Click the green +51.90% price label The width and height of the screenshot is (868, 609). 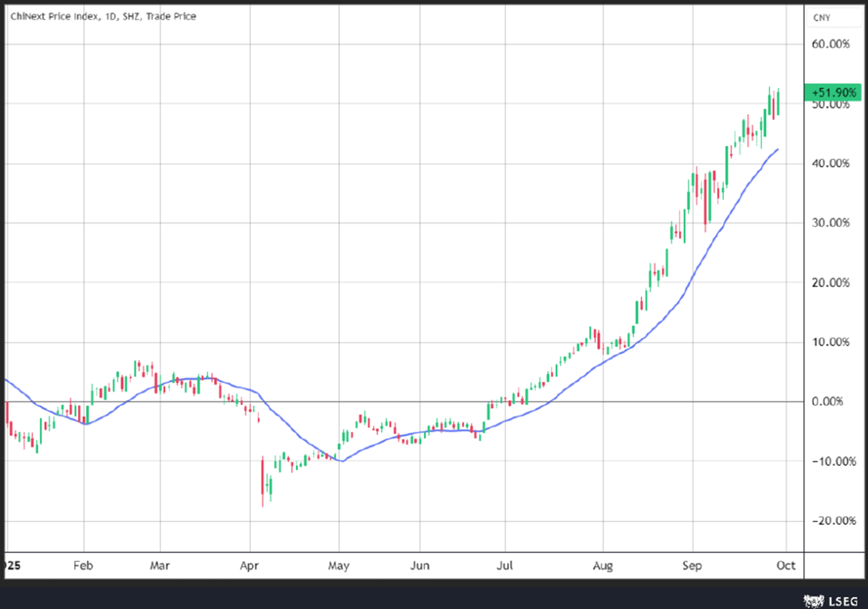(833, 92)
